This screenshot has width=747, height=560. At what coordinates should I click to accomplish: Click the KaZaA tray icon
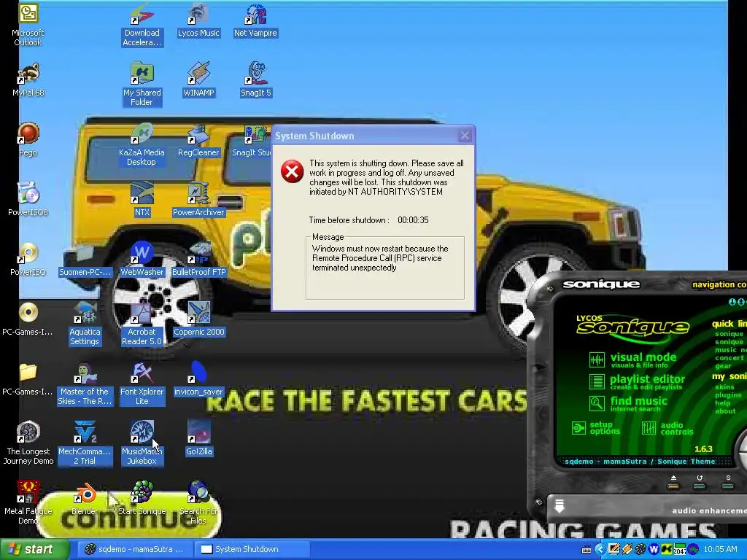coord(667,550)
